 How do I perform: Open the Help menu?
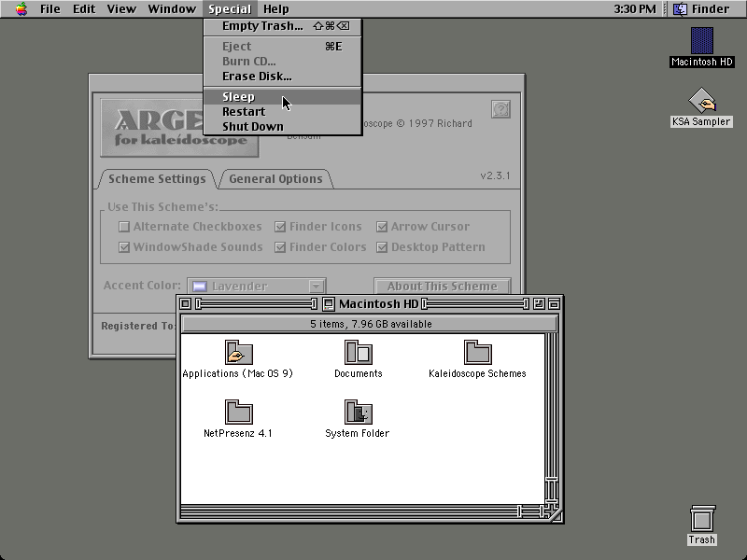276,9
